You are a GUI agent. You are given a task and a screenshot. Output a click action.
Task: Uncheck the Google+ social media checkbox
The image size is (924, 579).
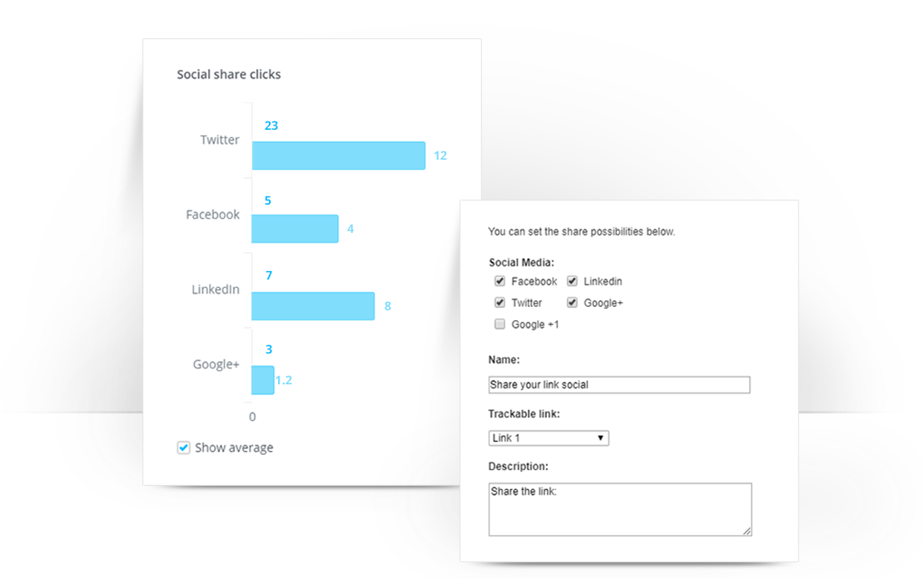(x=572, y=303)
